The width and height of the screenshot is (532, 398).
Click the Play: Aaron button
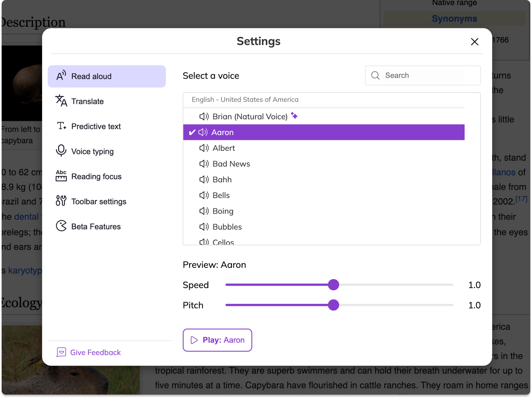217,340
